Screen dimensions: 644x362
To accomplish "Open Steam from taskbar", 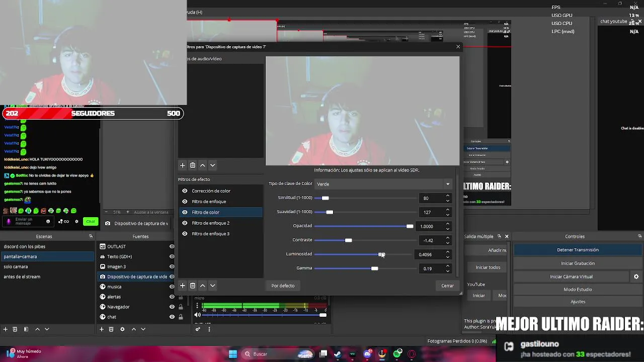I will click(x=338, y=354).
